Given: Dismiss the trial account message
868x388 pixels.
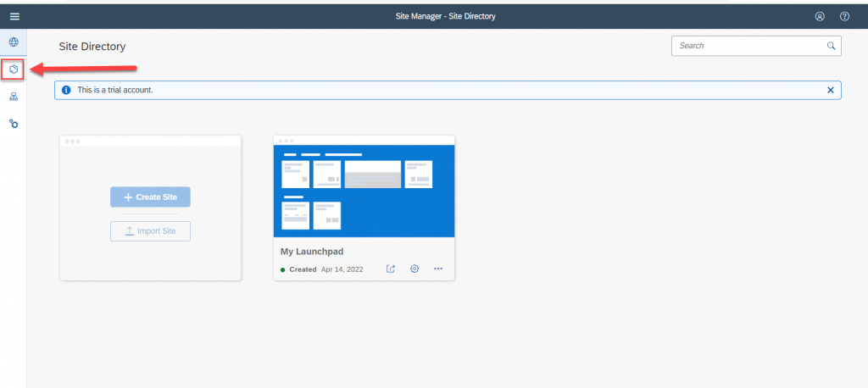Looking at the screenshot, I should tap(831, 90).
